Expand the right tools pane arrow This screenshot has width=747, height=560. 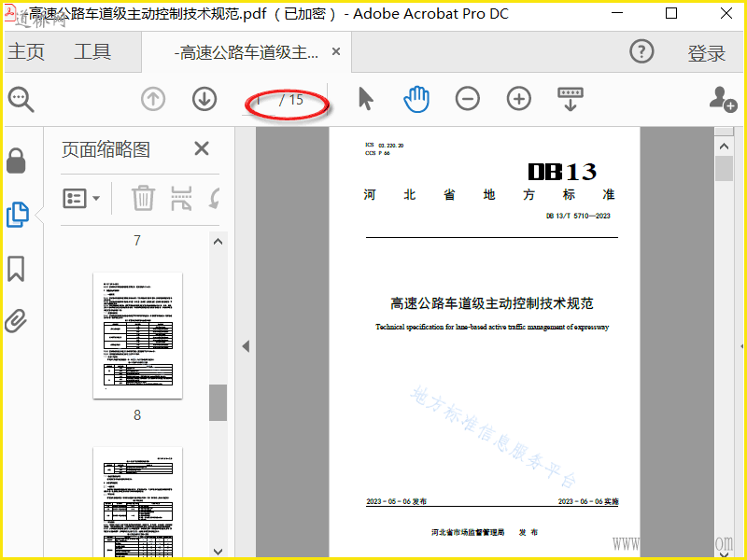pyautogui.click(x=742, y=346)
